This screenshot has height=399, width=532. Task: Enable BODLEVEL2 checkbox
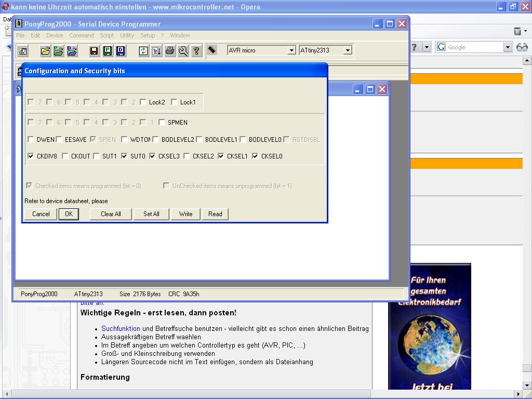click(x=155, y=139)
